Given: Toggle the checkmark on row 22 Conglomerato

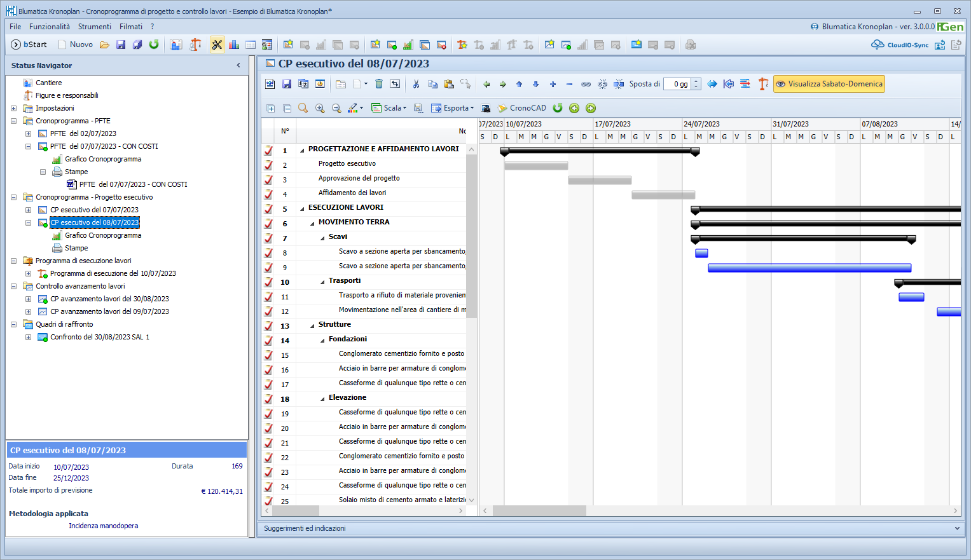Looking at the screenshot, I should point(268,457).
